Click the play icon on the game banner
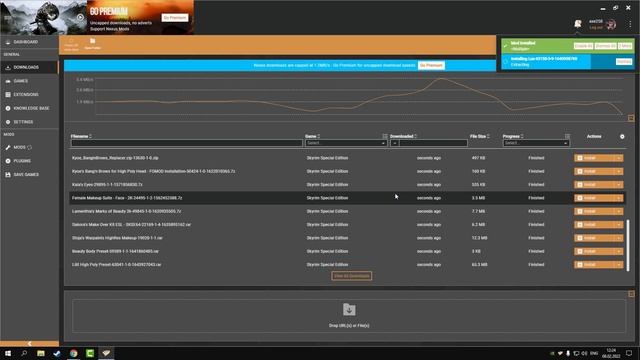The height and width of the screenshot is (360, 640). [x=80, y=17]
